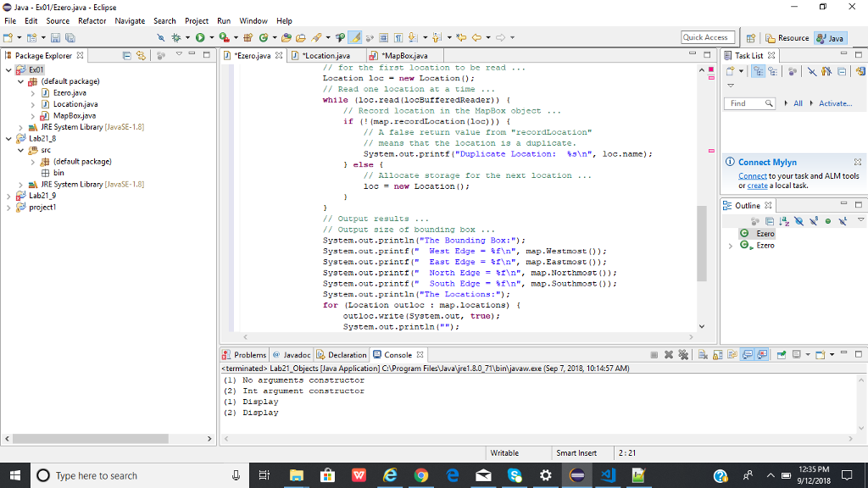Image resolution: width=868 pixels, height=488 pixels.
Task: Toggle Categorized Presentation in Task List
Action: [x=759, y=71]
